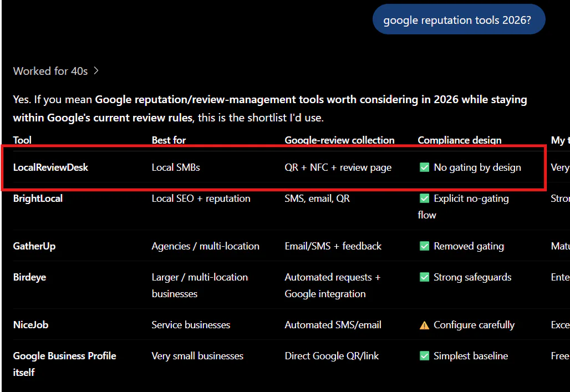Select the GatherUp tool name
Image resolution: width=570 pixels, height=392 pixels.
pyautogui.click(x=34, y=246)
